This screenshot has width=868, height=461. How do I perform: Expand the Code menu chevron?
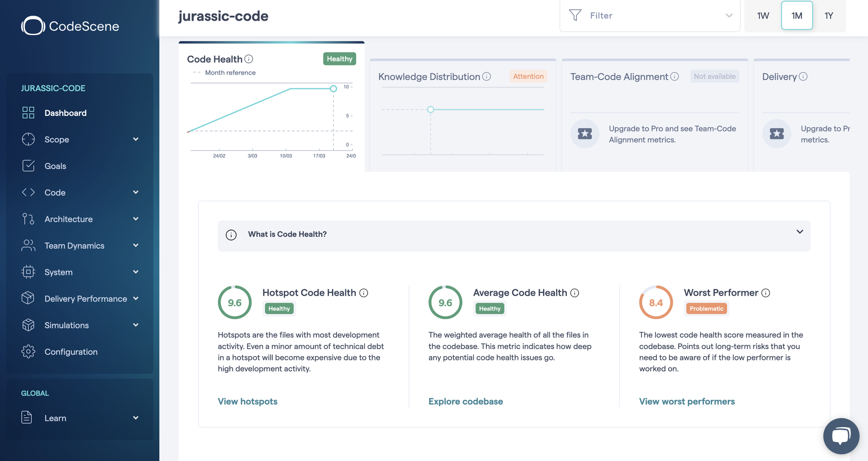(x=136, y=192)
